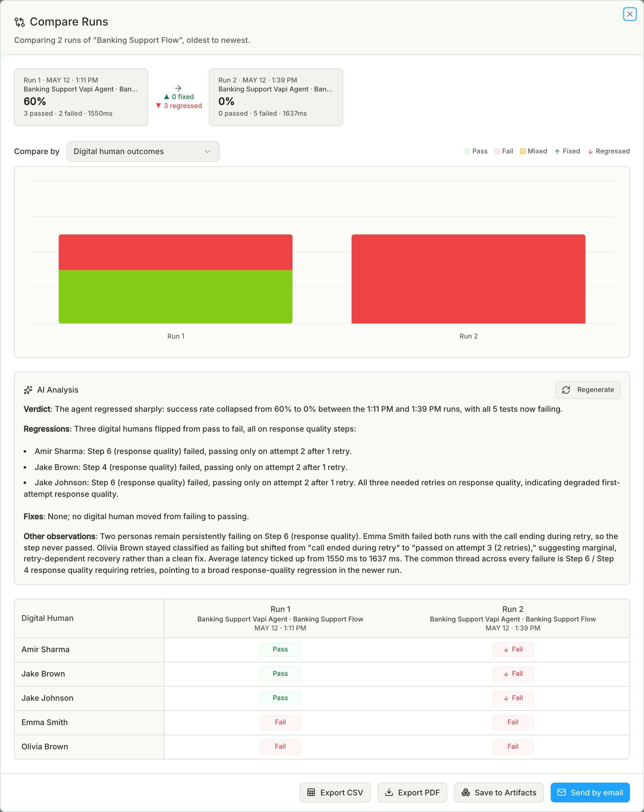Export comparison as PDF
Image resolution: width=644 pixels, height=812 pixels.
[x=412, y=792]
